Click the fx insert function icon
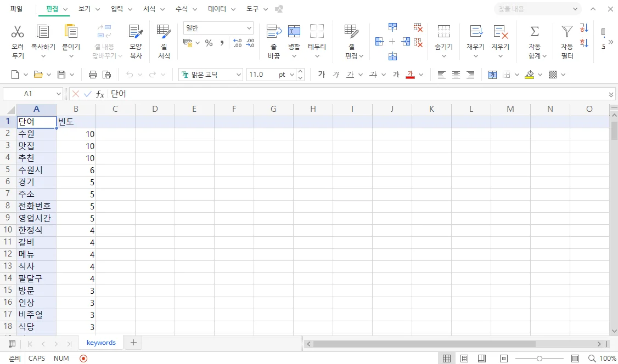618x364 pixels. point(100,94)
